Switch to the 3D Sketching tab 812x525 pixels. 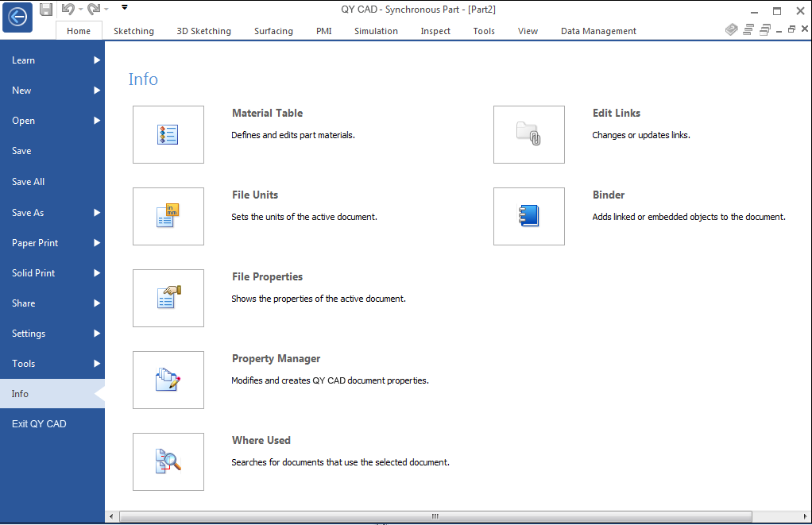click(x=203, y=31)
